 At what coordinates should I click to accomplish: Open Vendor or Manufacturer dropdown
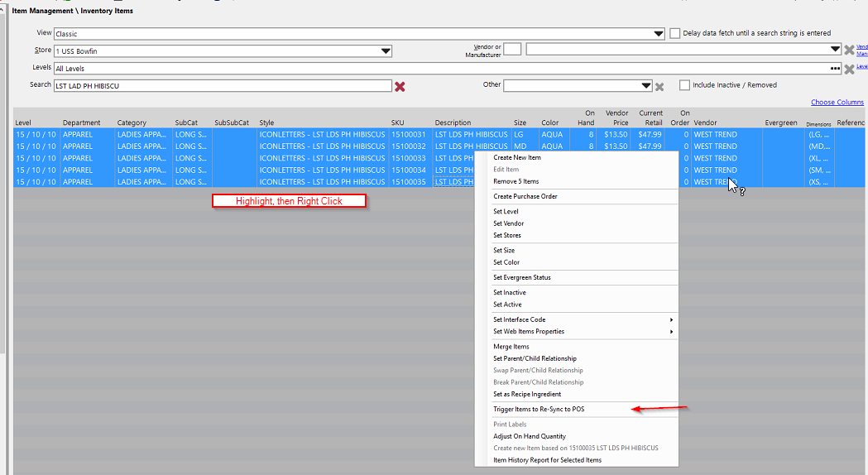(835, 50)
